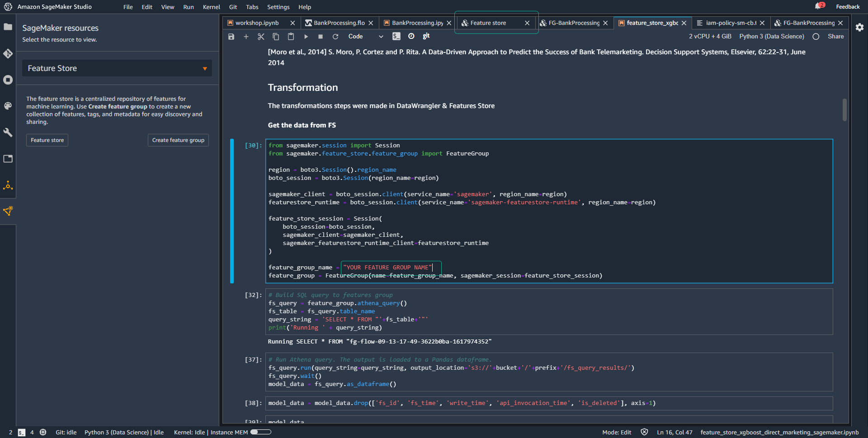Click the Instance MEM usage bar
Image resolution: width=868 pixels, height=438 pixels.
[261, 432]
